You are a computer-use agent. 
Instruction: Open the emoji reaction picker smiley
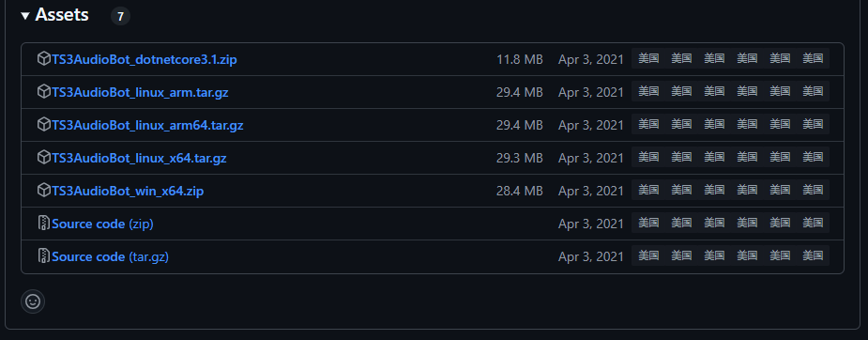click(x=33, y=301)
